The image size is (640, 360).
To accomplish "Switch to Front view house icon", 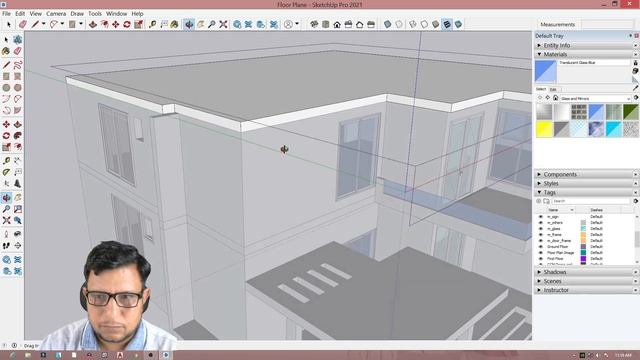I will click(x=337, y=24).
